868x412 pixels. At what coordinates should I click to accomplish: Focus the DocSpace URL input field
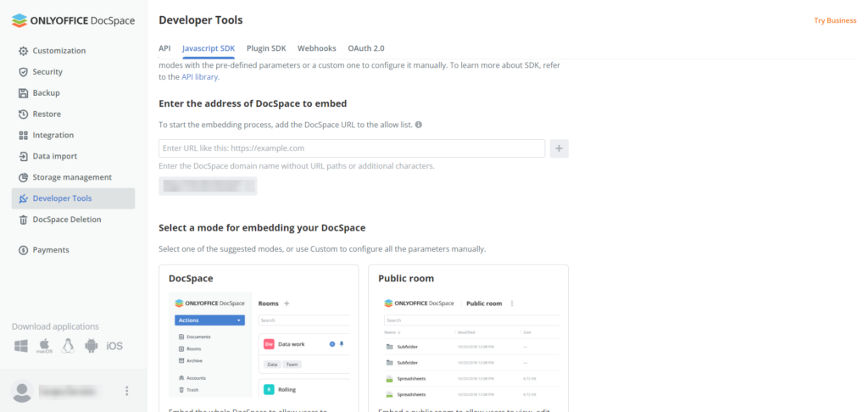coord(352,148)
